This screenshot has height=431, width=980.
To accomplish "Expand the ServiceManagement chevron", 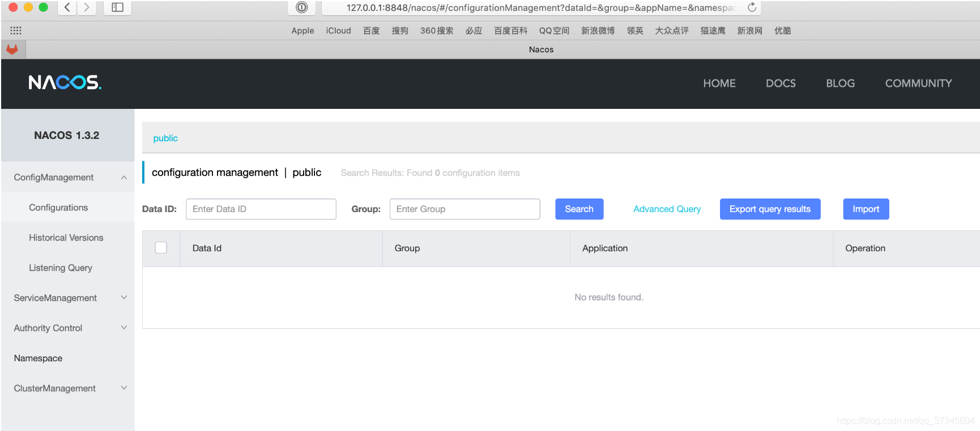I will click(x=123, y=298).
